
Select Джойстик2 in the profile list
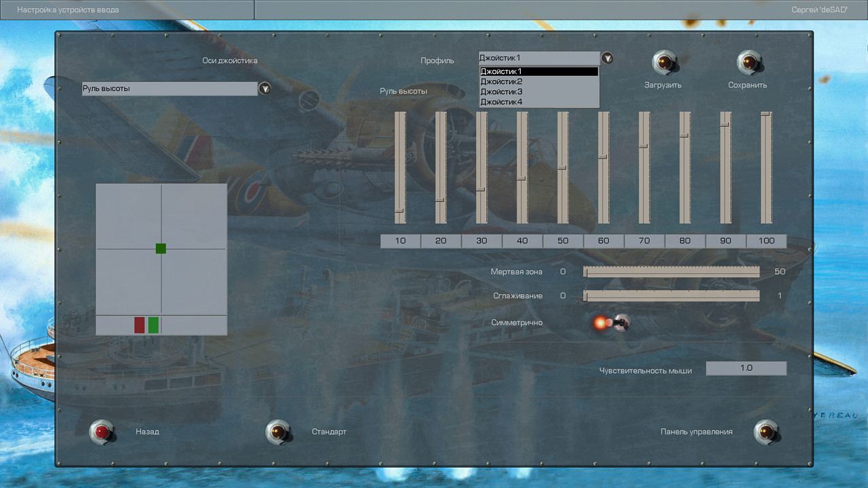(x=539, y=81)
